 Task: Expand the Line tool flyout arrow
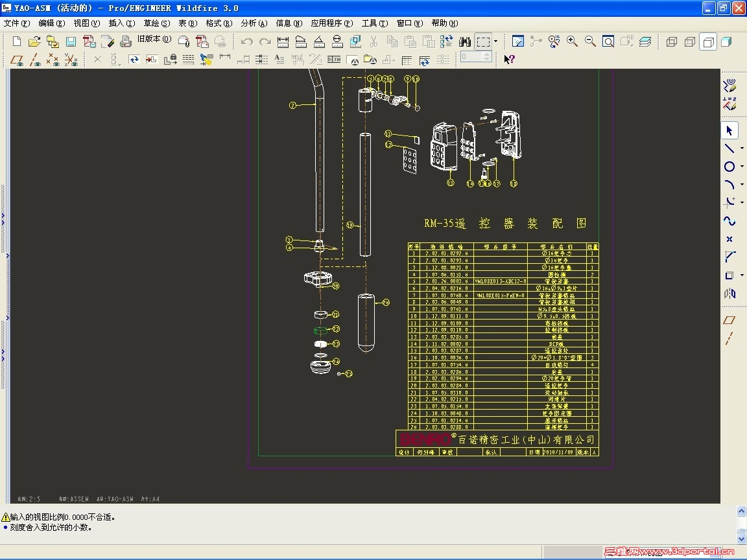(x=742, y=148)
